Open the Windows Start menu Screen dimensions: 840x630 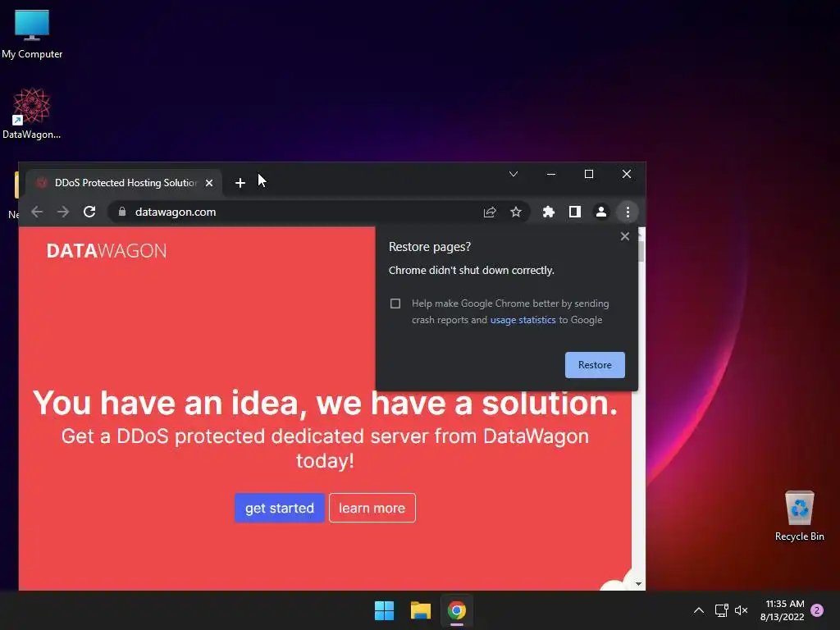pyautogui.click(x=384, y=610)
